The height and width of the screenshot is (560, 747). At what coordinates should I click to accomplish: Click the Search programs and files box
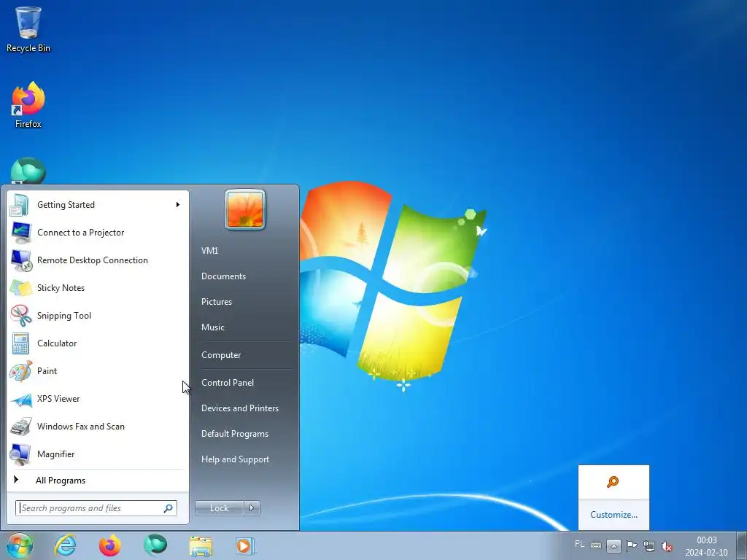click(x=96, y=508)
